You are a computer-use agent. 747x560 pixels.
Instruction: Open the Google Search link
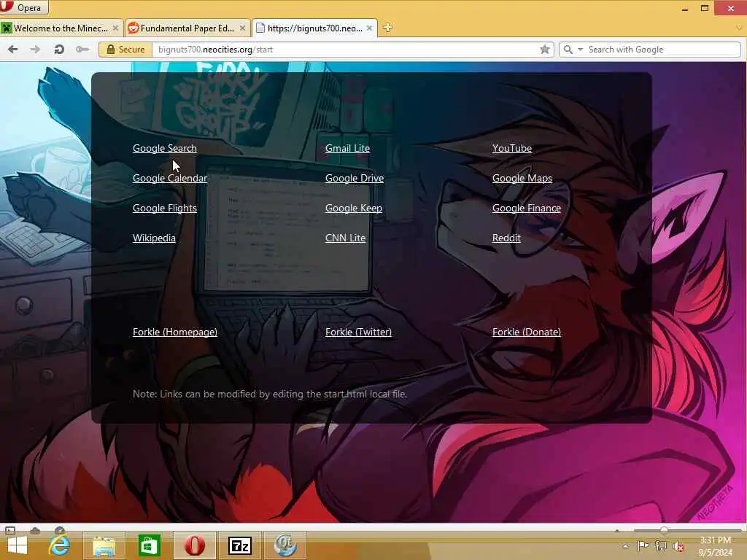pos(165,148)
